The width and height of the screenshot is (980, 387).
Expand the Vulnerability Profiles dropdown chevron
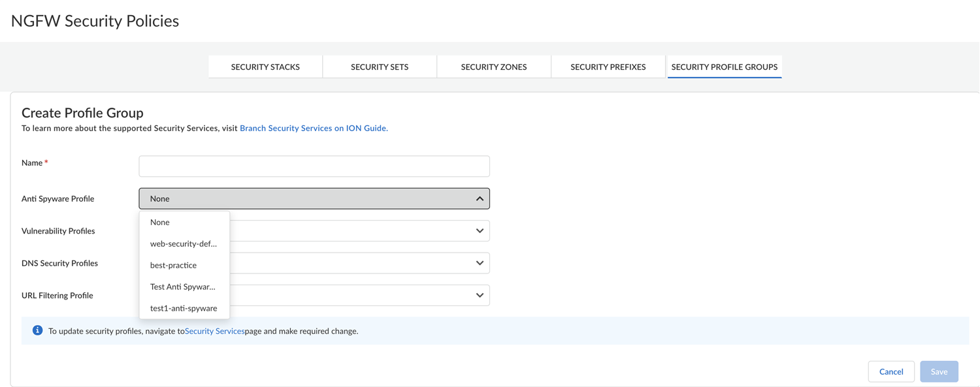click(480, 230)
